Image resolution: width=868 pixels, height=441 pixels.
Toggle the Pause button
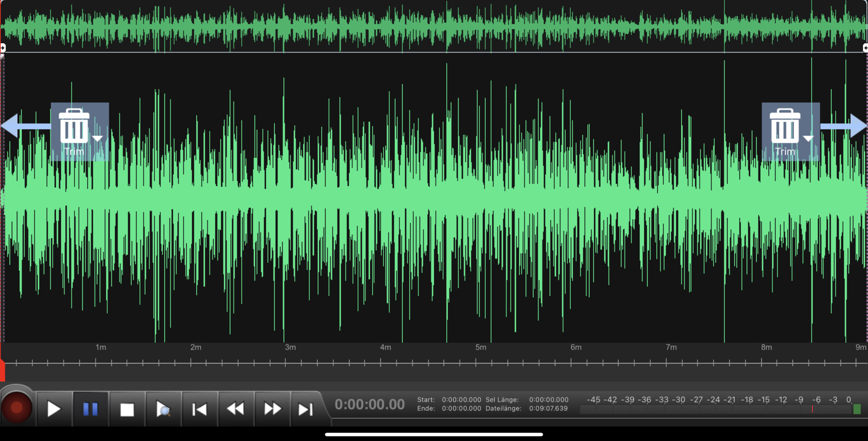point(91,409)
